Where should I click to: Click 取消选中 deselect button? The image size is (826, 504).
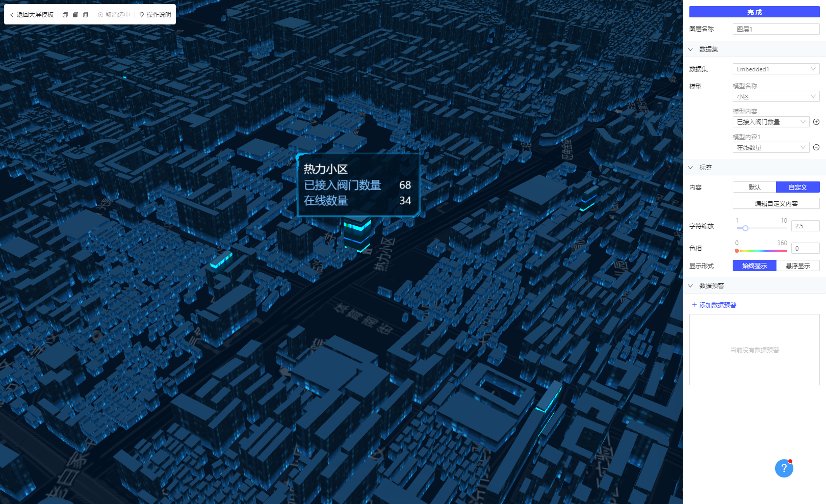click(114, 15)
